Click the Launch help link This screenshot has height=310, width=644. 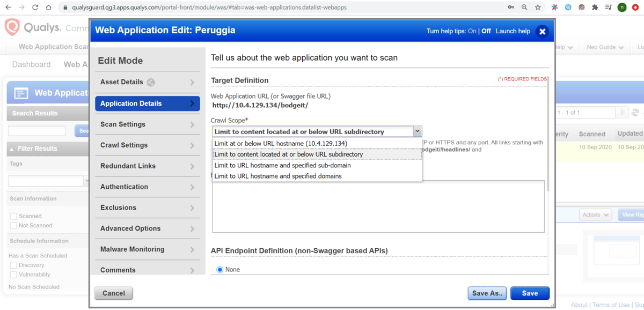(x=513, y=31)
